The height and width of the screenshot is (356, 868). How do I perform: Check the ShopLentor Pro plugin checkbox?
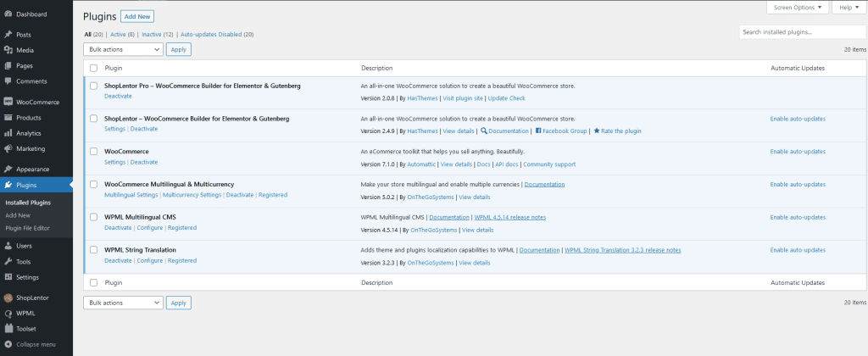(x=93, y=86)
